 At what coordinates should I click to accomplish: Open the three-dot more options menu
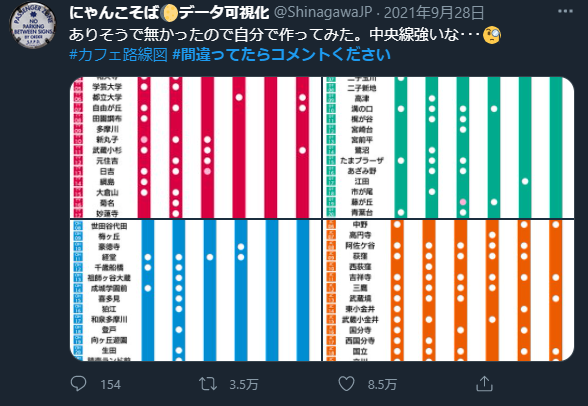(x=565, y=11)
